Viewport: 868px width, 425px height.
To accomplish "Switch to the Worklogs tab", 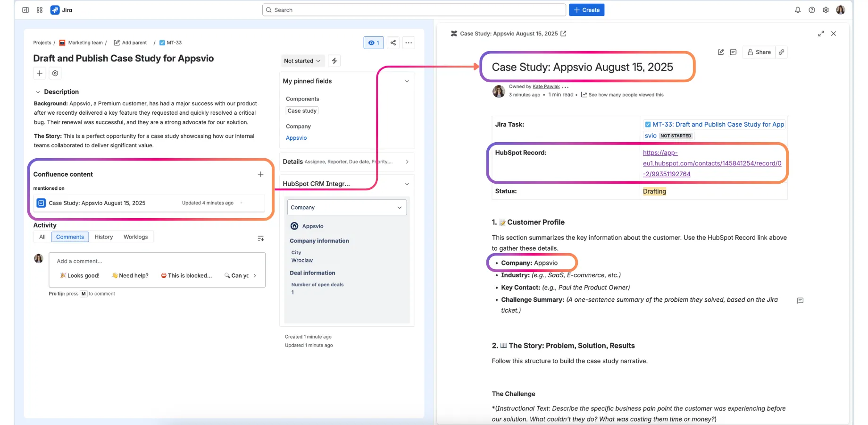I will [x=135, y=237].
